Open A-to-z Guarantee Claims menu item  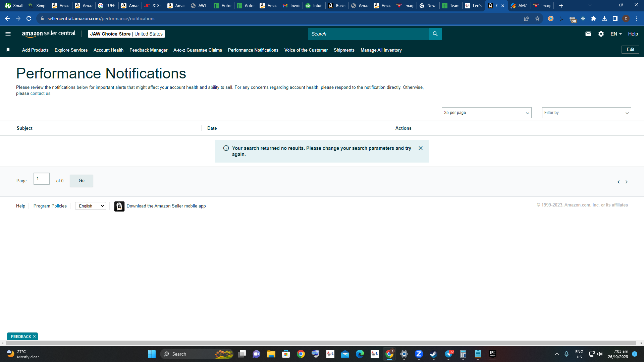coord(198,50)
